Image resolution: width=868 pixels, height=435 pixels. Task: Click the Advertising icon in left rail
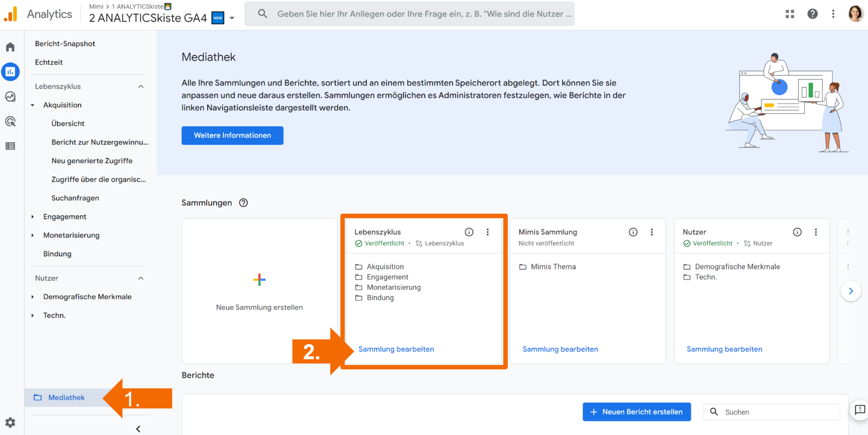(10, 121)
